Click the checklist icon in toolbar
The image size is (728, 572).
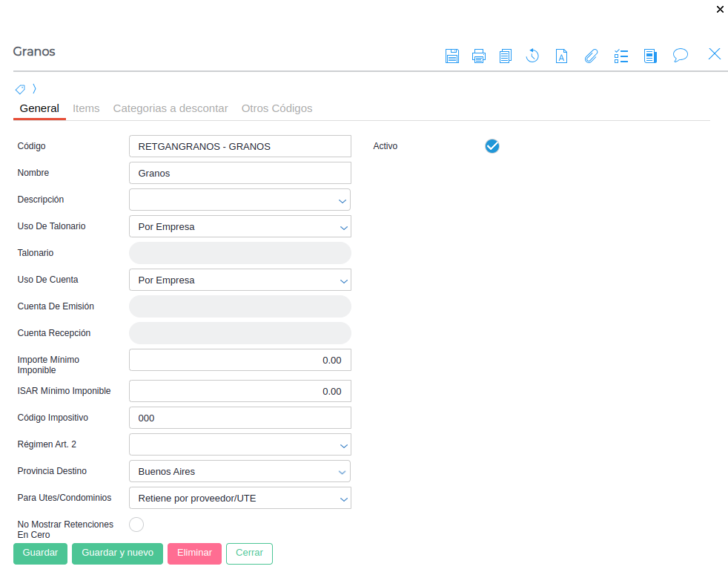[x=621, y=56]
